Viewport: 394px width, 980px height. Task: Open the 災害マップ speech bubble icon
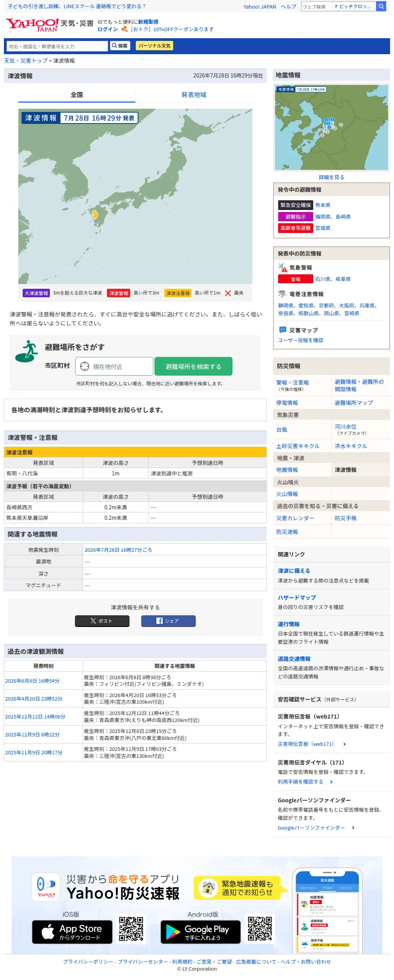coord(283,330)
